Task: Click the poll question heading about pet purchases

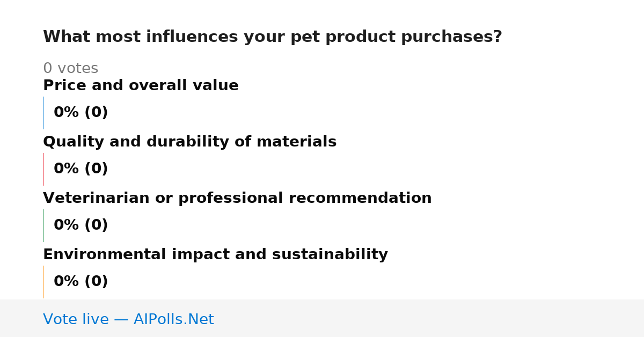Action: click(273, 37)
